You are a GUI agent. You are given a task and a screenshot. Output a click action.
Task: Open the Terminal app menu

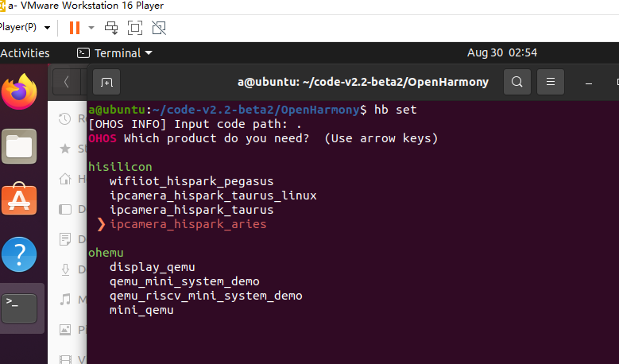(x=115, y=53)
